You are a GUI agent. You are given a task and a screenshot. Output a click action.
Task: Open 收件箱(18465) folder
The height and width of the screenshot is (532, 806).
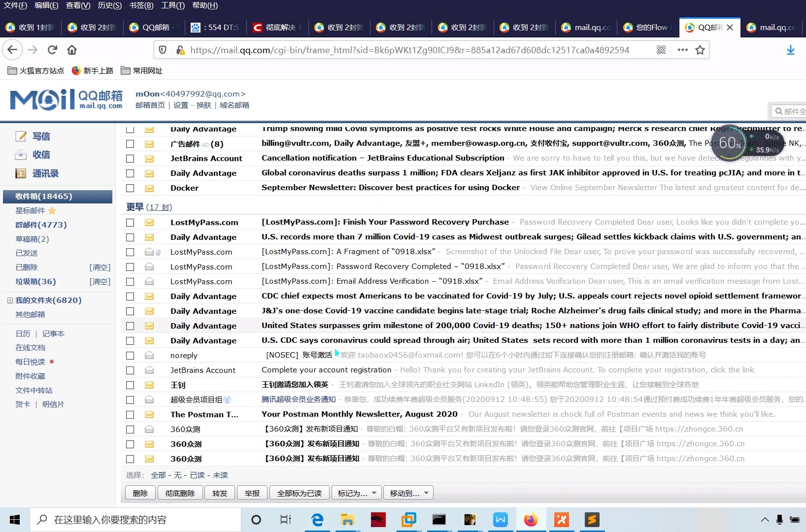(58, 197)
